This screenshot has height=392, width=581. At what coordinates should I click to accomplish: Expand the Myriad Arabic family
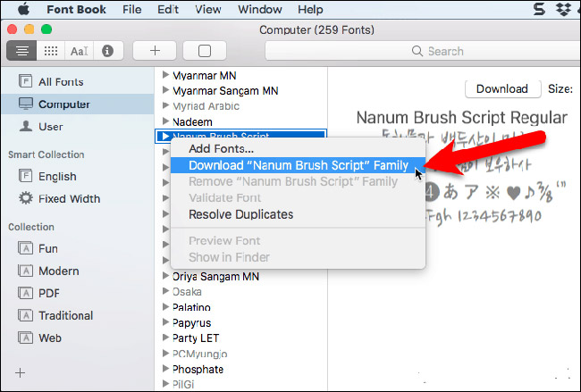point(165,105)
